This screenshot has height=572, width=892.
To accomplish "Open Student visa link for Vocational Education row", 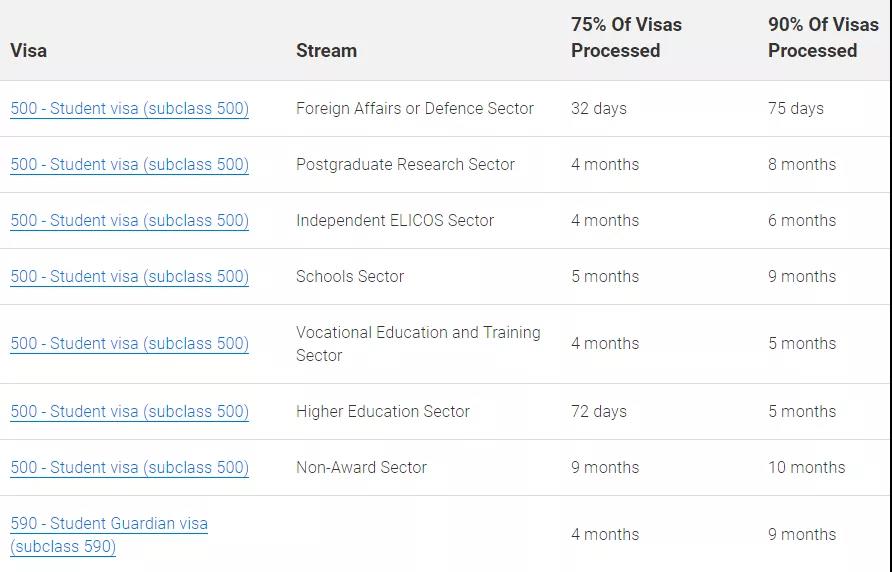I will click(x=130, y=343).
